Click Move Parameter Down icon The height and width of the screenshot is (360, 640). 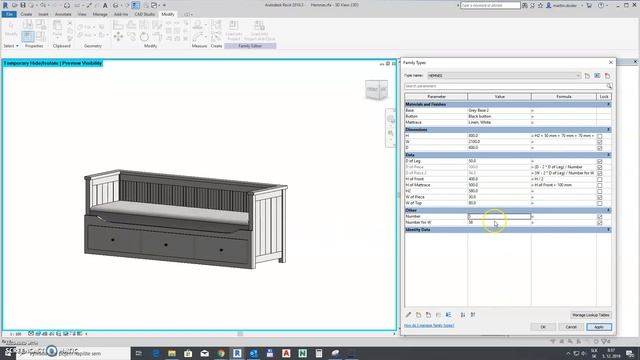(449, 315)
